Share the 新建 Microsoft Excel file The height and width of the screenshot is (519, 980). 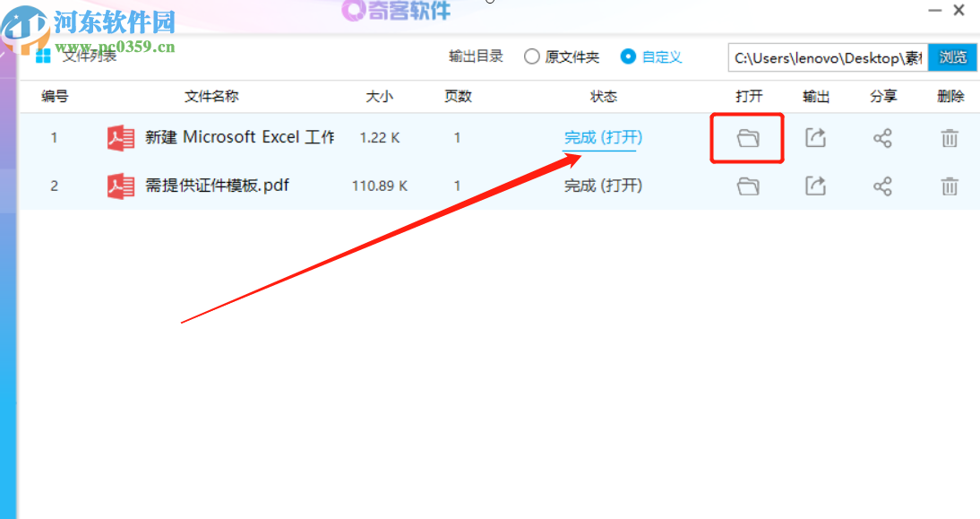click(x=882, y=138)
